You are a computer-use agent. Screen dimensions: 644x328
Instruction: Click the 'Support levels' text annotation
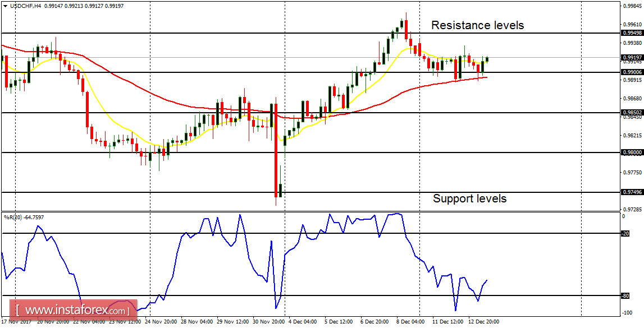(x=469, y=198)
